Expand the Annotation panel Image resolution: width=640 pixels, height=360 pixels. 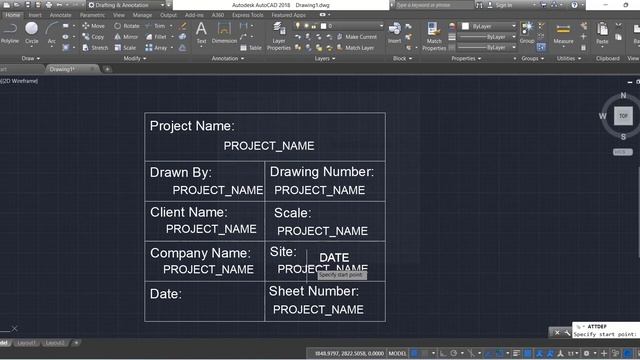click(228, 58)
